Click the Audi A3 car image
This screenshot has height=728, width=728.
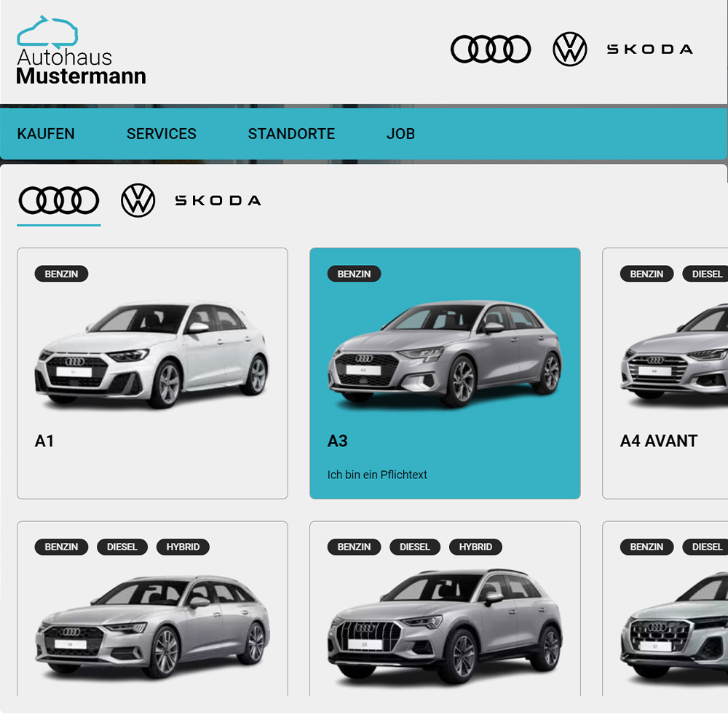coord(444,353)
